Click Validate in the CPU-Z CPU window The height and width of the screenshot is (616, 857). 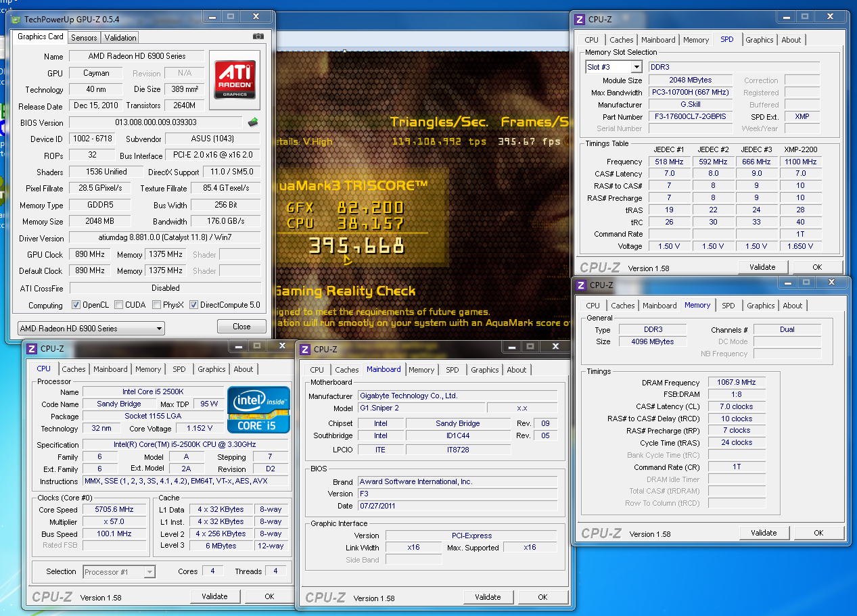coord(214,596)
